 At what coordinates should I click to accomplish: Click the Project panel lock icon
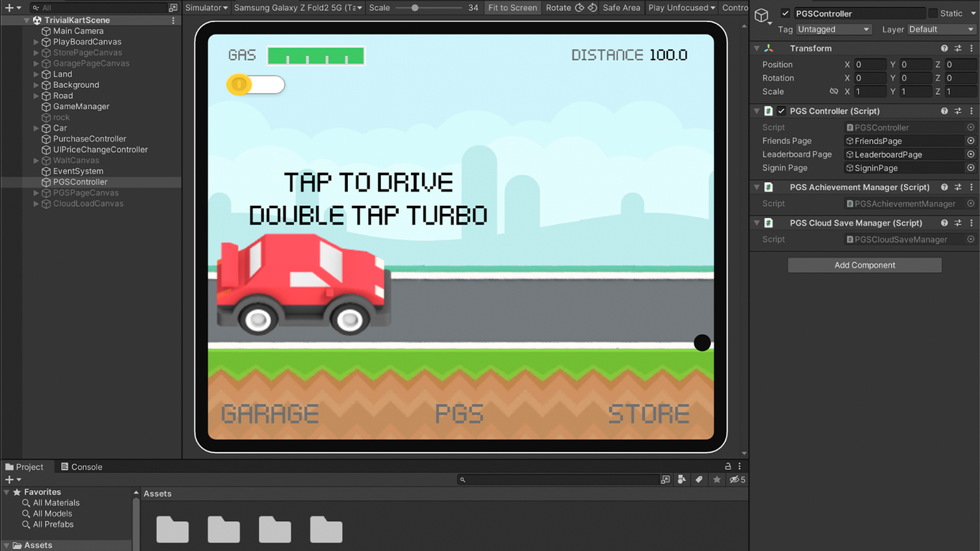728,466
